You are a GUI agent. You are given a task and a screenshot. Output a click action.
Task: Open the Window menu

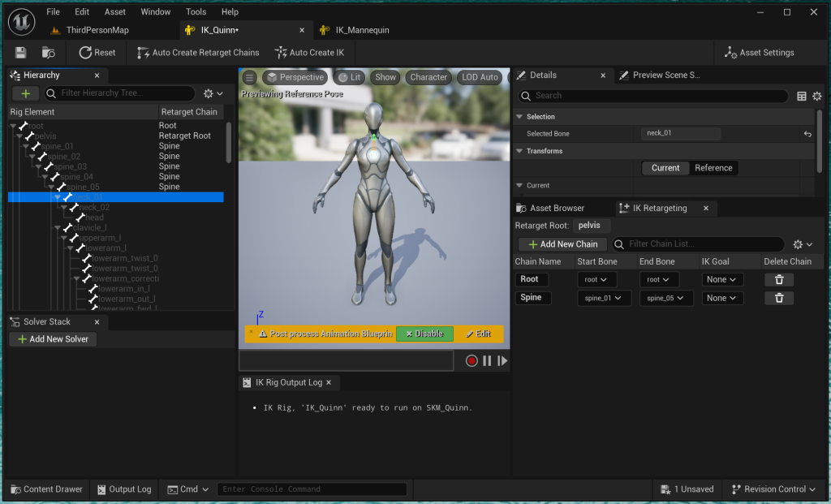coord(155,11)
